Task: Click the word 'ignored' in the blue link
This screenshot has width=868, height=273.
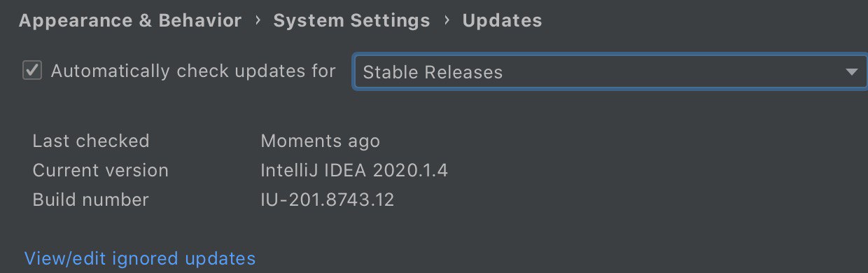Action: point(144,259)
